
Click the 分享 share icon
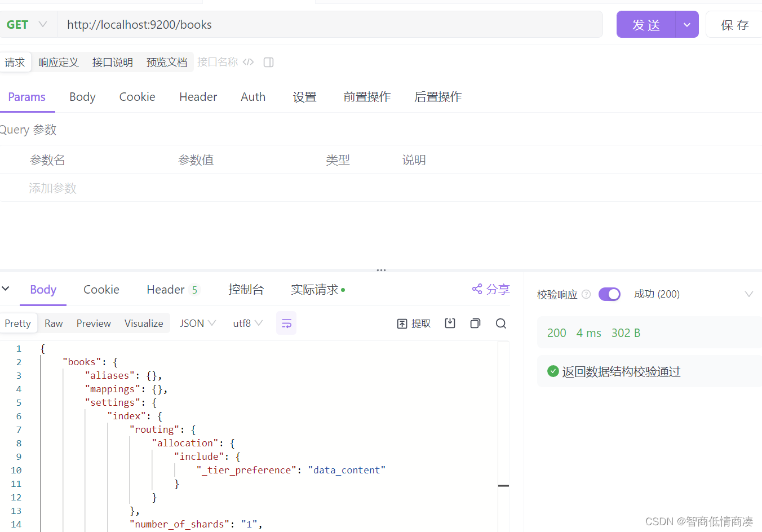coord(477,289)
